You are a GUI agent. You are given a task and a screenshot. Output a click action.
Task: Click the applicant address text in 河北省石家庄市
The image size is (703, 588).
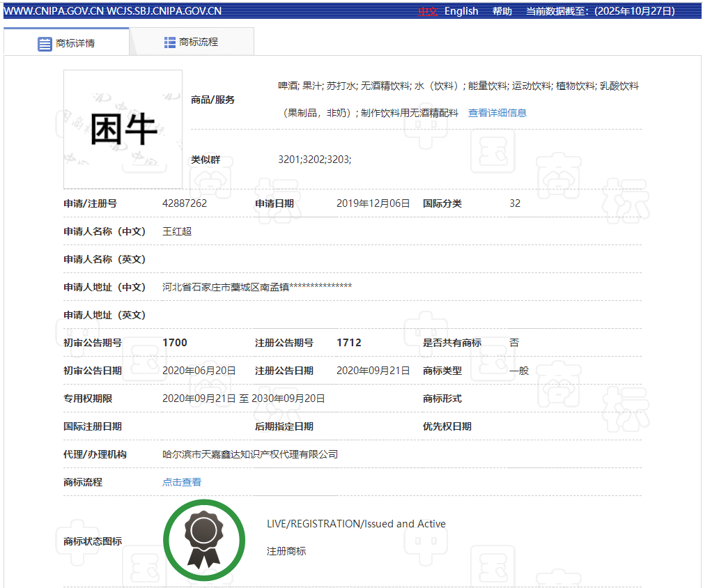256,287
